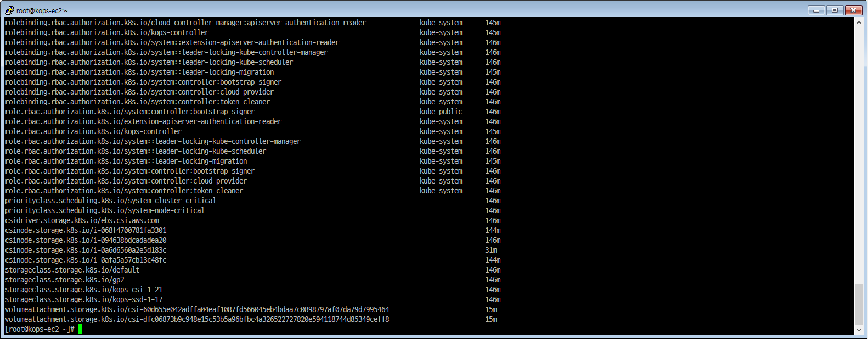The width and height of the screenshot is (868, 339).
Task: Click rolebinding system:controller:token-cleaner line
Action: point(253,102)
